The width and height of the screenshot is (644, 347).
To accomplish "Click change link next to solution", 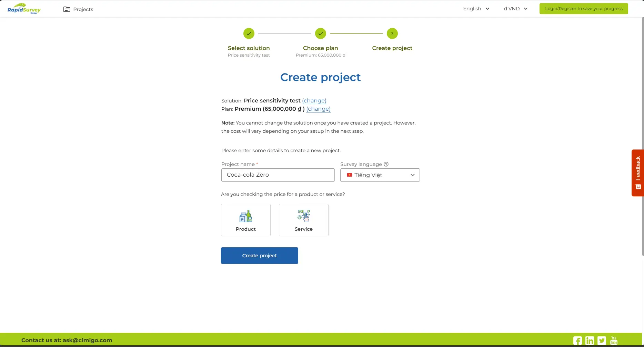I will click(x=314, y=101).
